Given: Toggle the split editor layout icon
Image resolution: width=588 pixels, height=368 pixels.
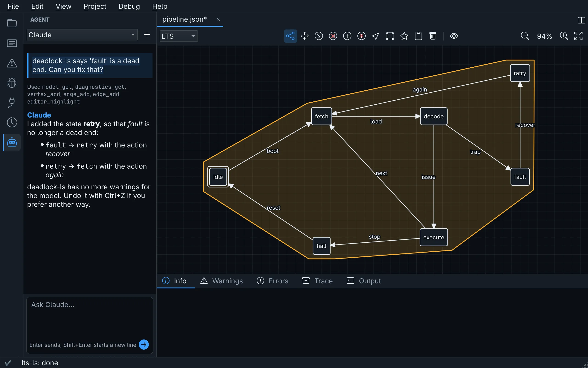Looking at the screenshot, I should click(581, 20).
